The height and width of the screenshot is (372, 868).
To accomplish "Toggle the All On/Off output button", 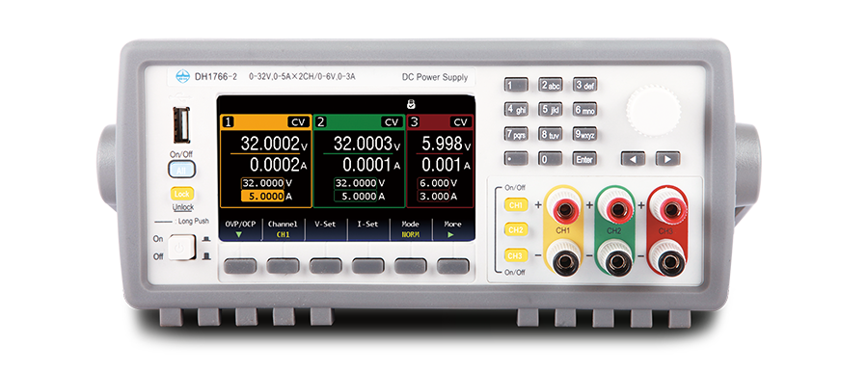I will click(181, 170).
